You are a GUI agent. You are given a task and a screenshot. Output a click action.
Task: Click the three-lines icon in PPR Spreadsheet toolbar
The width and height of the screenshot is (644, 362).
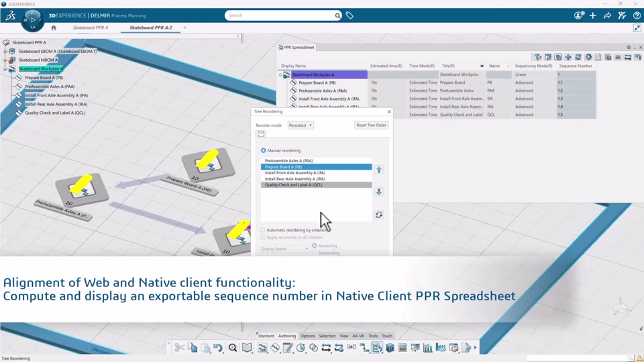tap(618, 57)
